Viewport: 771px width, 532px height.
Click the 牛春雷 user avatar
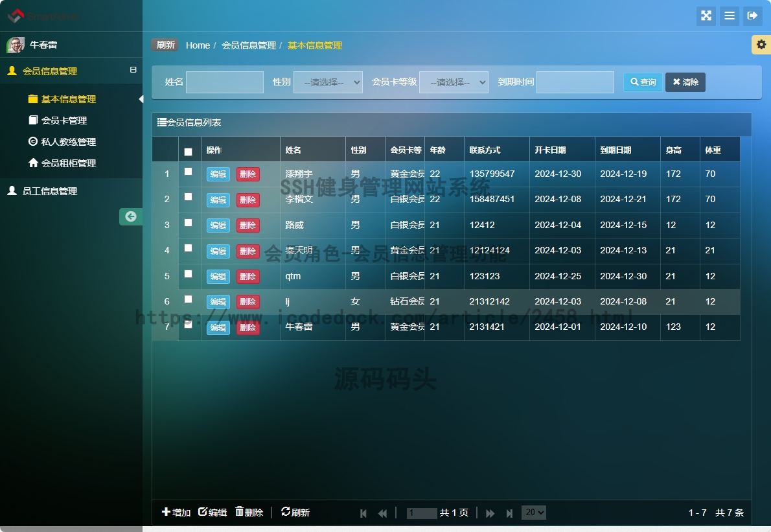pos(16,45)
